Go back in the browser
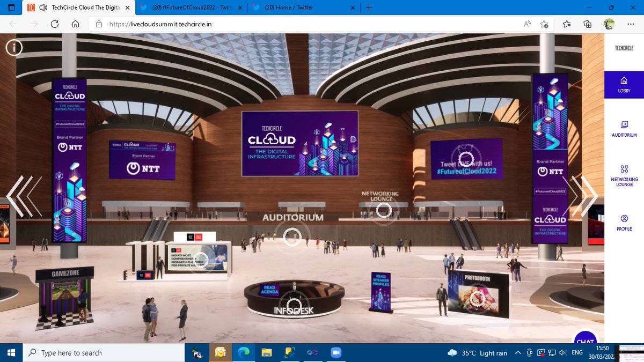The width and height of the screenshot is (644, 362). 13,24
